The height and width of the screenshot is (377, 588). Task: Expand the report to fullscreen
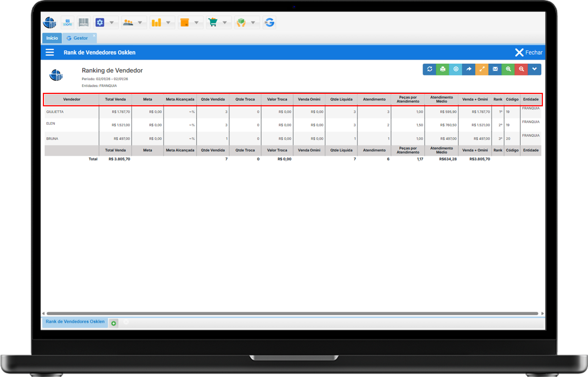(482, 69)
